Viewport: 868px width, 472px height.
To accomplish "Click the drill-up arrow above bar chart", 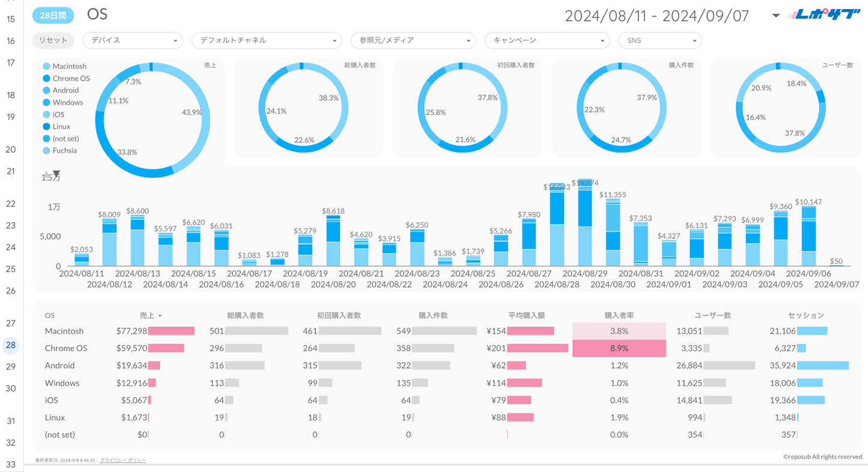I will click(46, 175).
